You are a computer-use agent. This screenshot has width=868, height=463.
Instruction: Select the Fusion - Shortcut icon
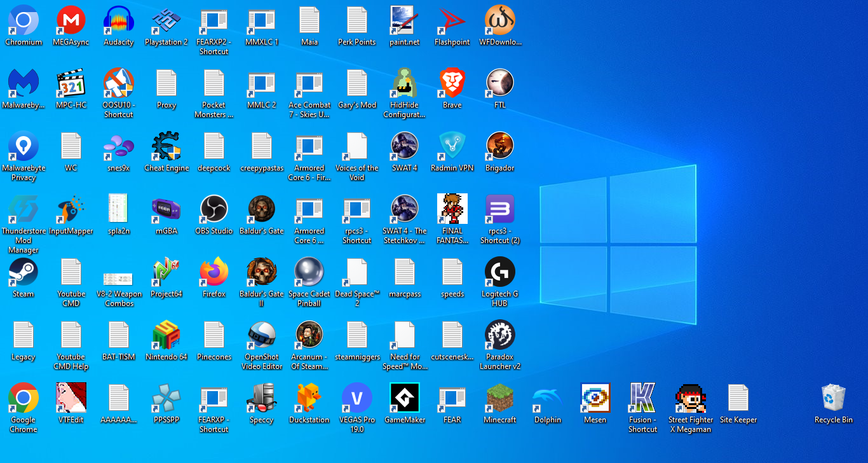[643, 398]
